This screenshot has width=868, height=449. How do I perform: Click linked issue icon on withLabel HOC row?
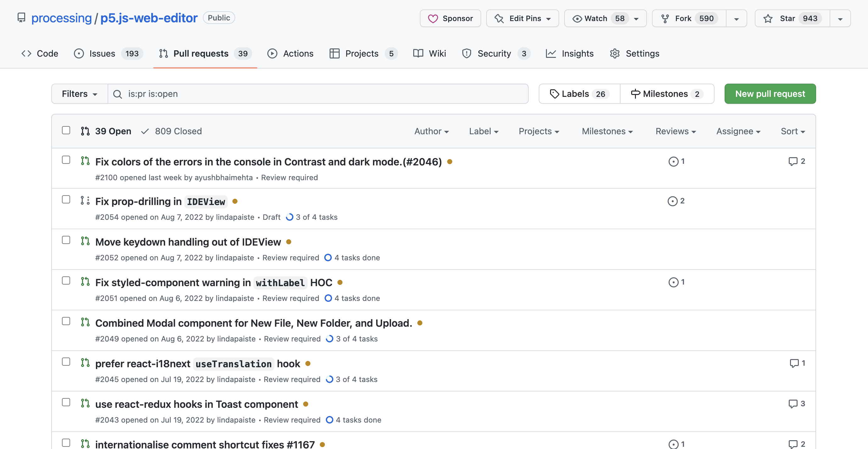coord(673,282)
